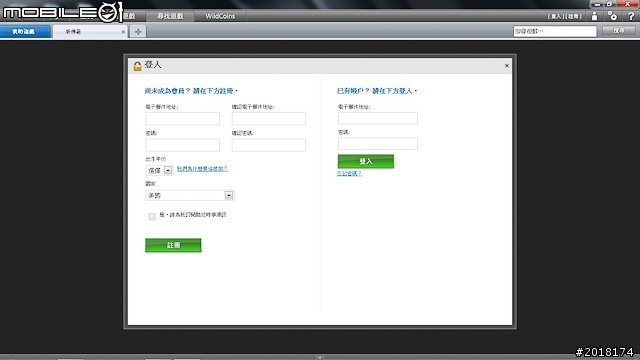Click the search button beside search field

618,31
